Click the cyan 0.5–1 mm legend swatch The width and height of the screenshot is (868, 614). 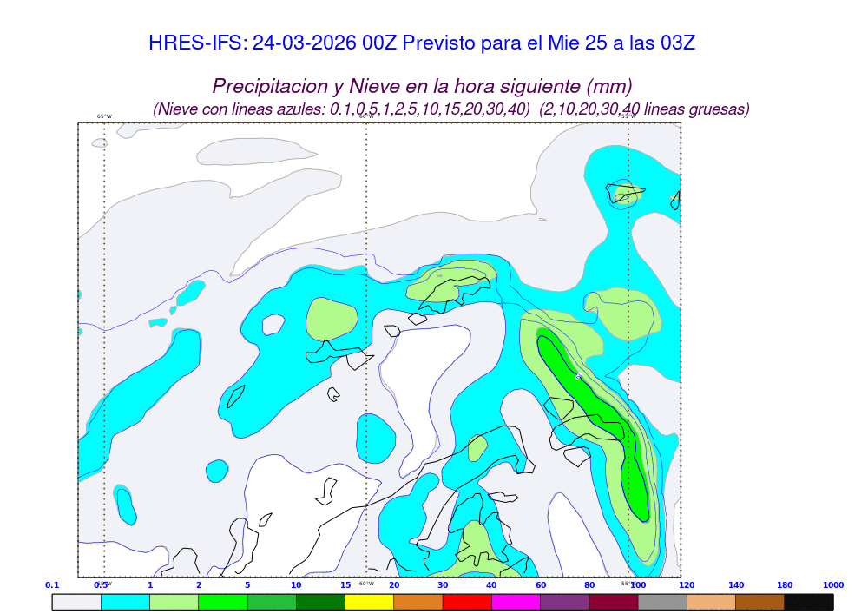125,602
